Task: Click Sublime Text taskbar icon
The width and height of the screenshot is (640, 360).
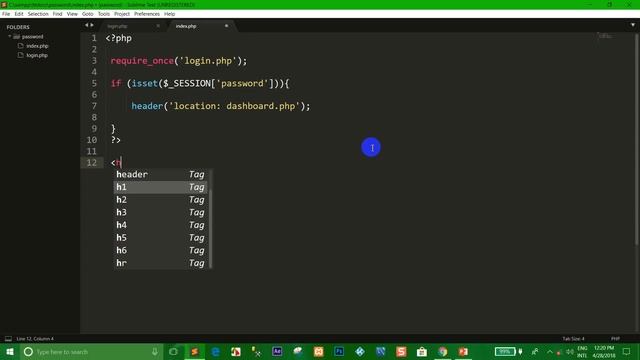Action: [195, 352]
